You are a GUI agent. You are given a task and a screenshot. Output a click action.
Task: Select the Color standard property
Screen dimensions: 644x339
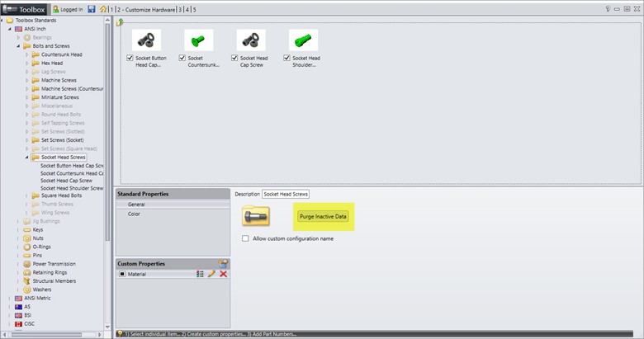tap(134, 214)
